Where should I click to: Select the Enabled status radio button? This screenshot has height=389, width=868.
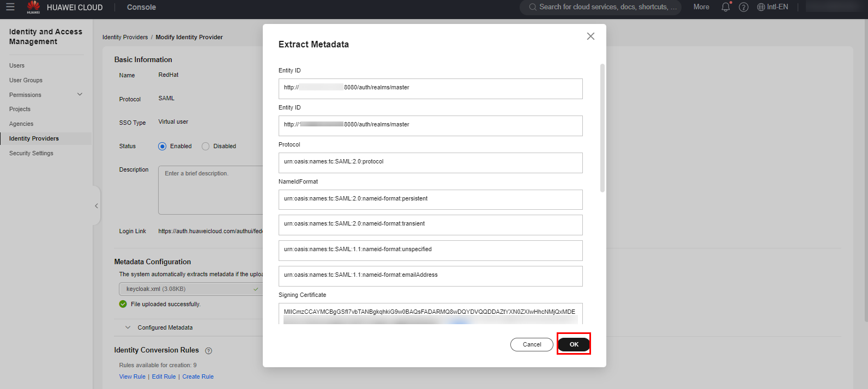coord(162,147)
